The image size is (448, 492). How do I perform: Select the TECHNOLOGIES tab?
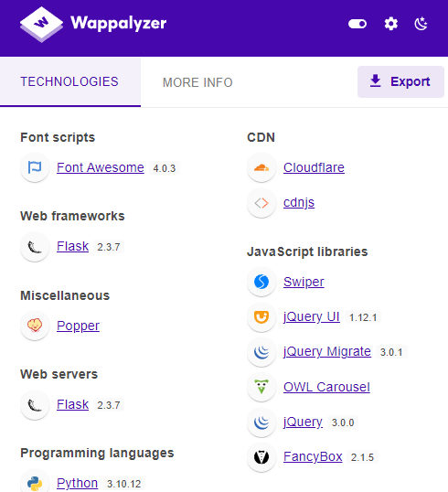click(69, 82)
